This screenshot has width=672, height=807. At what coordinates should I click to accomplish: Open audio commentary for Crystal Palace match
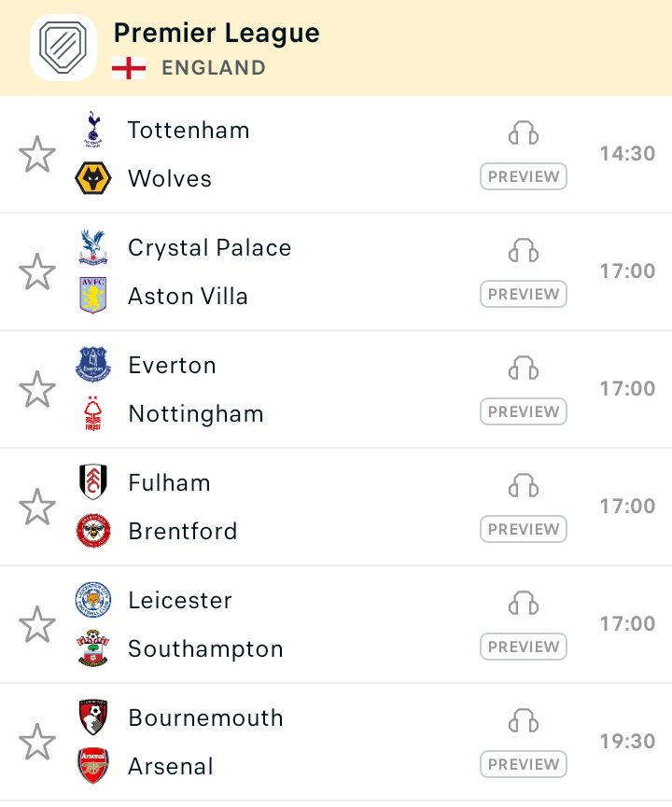pyautogui.click(x=524, y=250)
